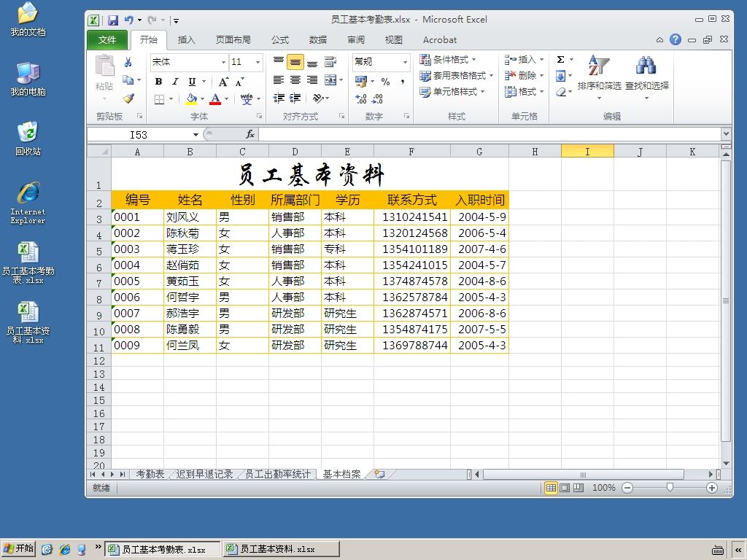Click the decrease decimal icon
Screen dimensions: 747x560
click(377, 98)
